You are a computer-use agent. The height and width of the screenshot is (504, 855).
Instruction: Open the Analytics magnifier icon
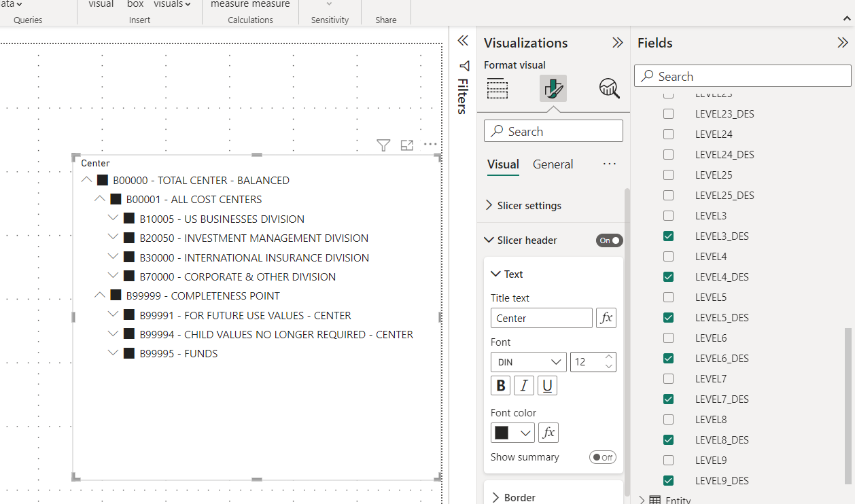pos(609,88)
